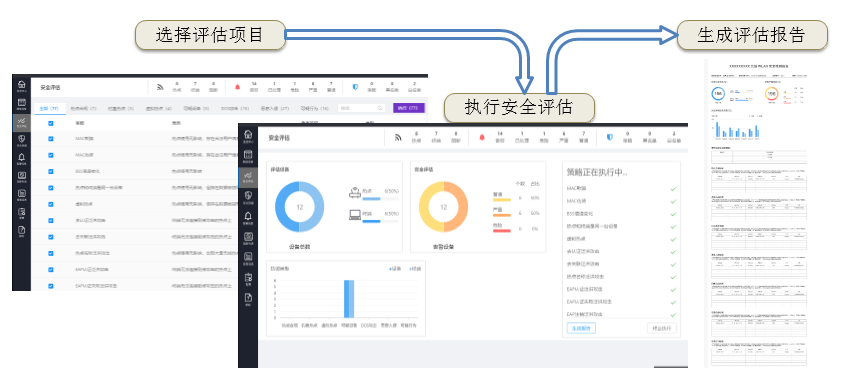844x380 pixels.
Task: Click the blue generate report button
Action: pos(581,328)
